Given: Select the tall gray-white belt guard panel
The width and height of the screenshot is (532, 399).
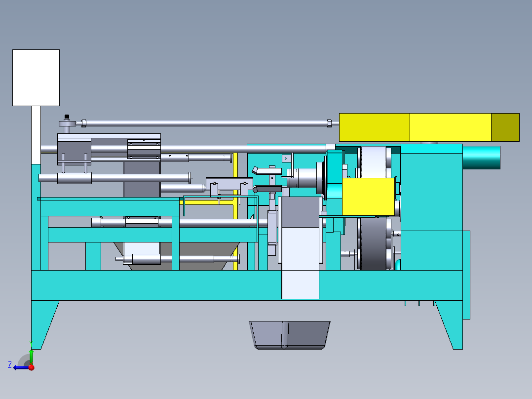Looking at the screenshot, I should [x=300, y=248].
